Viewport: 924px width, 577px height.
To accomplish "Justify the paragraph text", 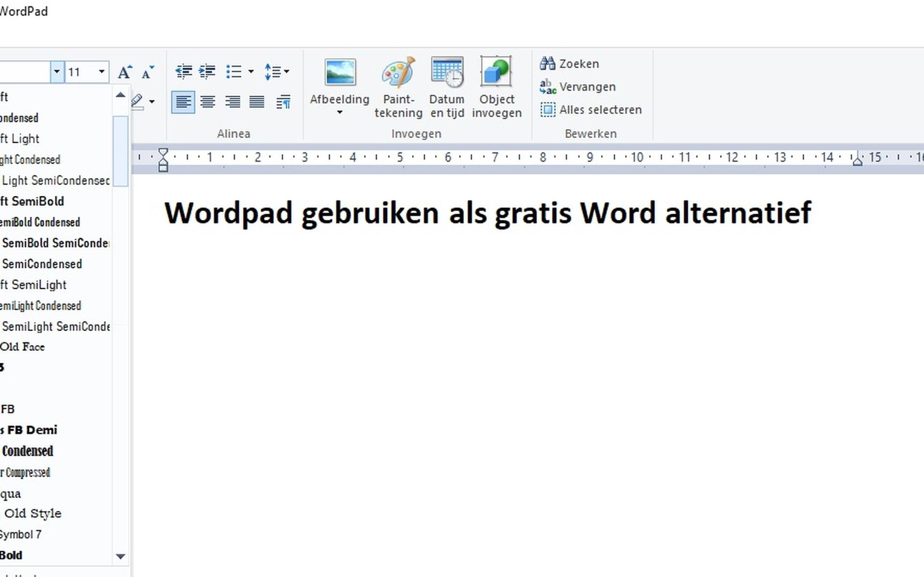I will coord(257,102).
